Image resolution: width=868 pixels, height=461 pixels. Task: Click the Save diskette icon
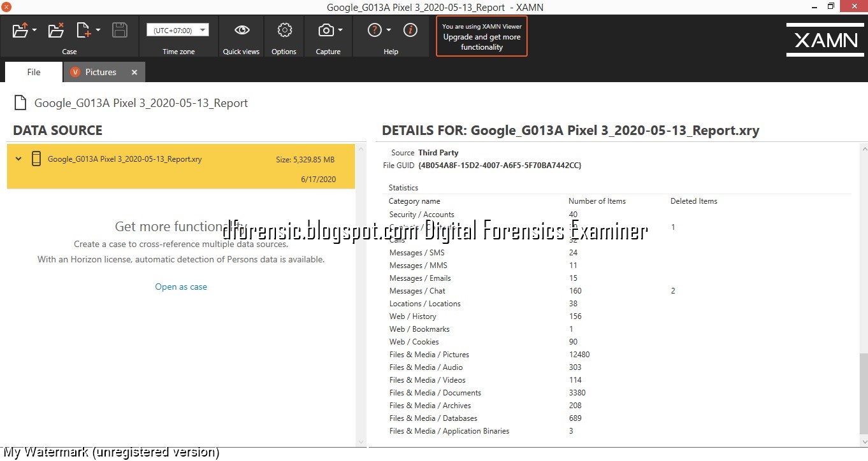click(120, 30)
